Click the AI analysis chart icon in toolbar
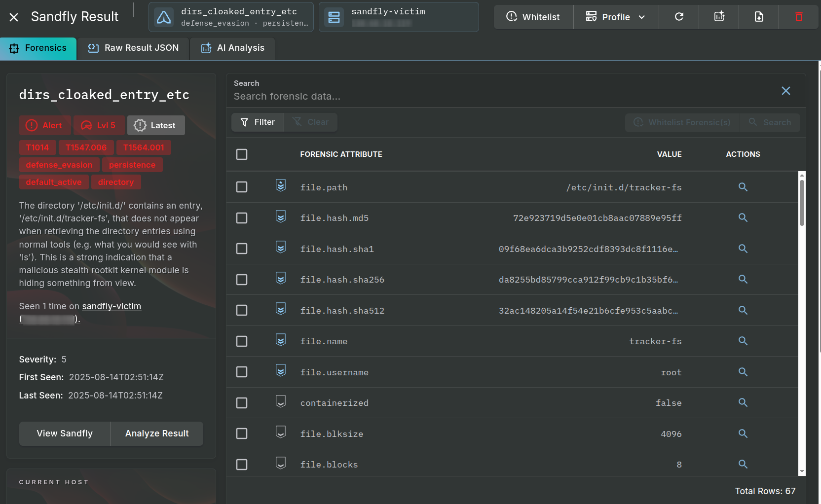Viewport: 821px width, 504px height. click(719, 17)
